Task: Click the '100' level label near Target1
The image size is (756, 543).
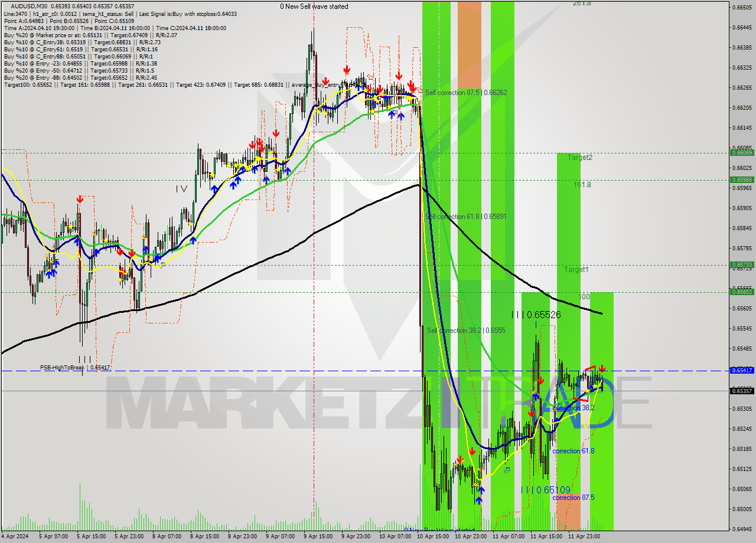Action: pos(585,297)
